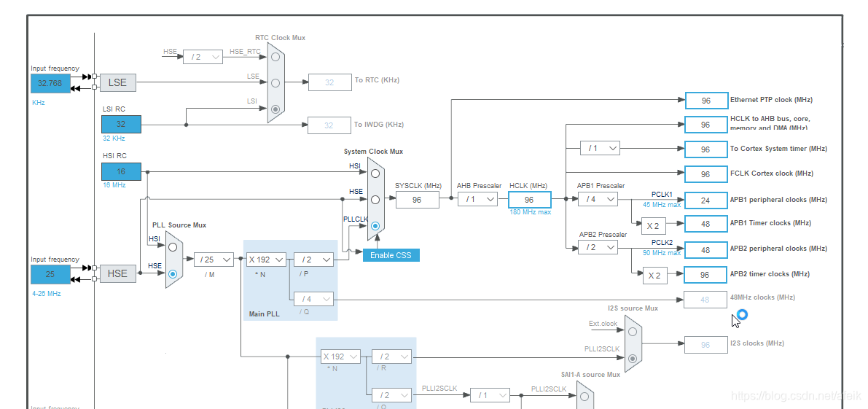Click the System Clock Mux label
This screenshot has width=868, height=409.
[373, 151]
